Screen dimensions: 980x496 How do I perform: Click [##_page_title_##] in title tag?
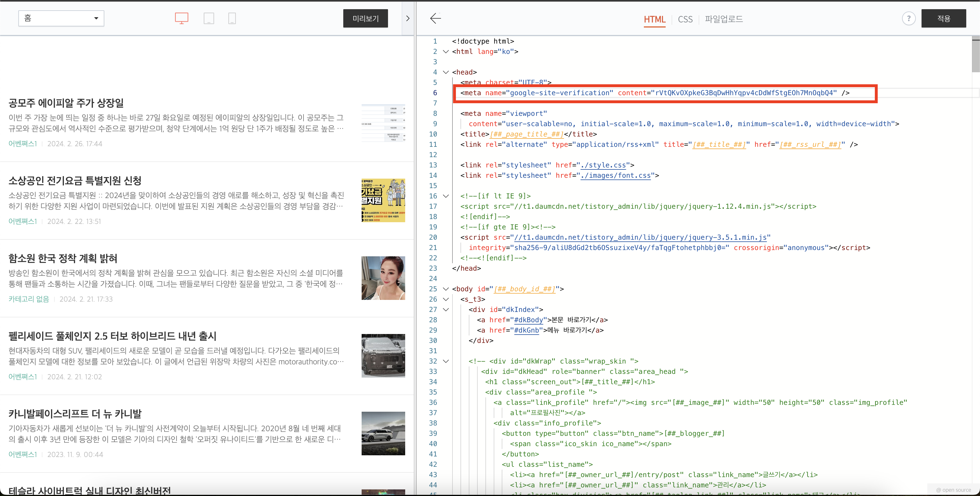click(x=526, y=134)
